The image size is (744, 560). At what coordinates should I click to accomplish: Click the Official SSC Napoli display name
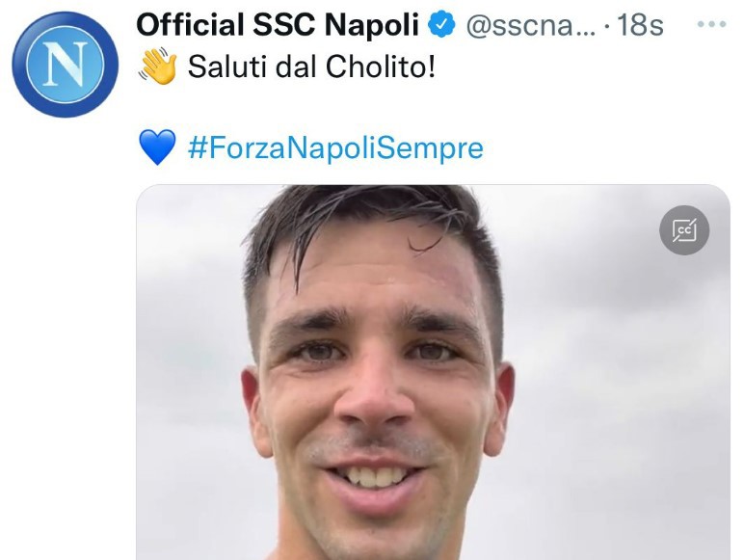click(x=278, y=25)
